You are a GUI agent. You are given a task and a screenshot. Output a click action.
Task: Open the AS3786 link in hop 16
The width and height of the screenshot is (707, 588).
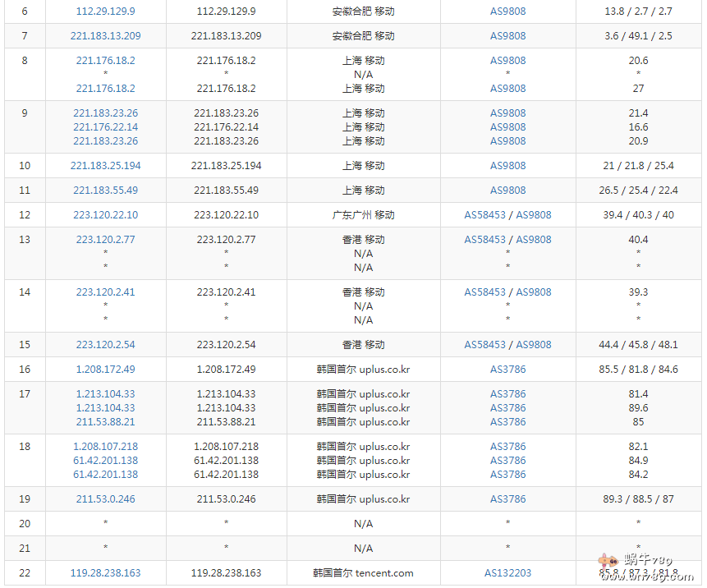point(507,370)
